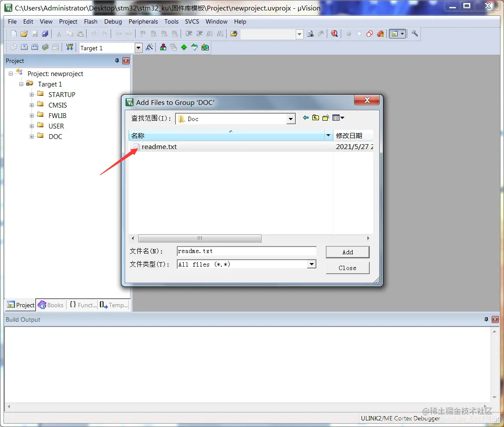The width and height of the screenshot is (504, 427).
Task: Click the Translate current file icon
Action: pos(14,48)
